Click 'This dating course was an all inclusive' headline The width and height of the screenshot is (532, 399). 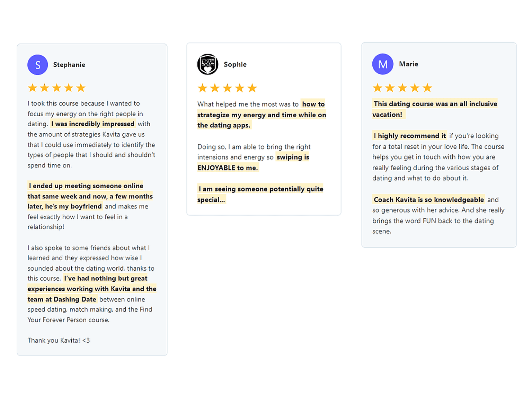click(435, 104)
